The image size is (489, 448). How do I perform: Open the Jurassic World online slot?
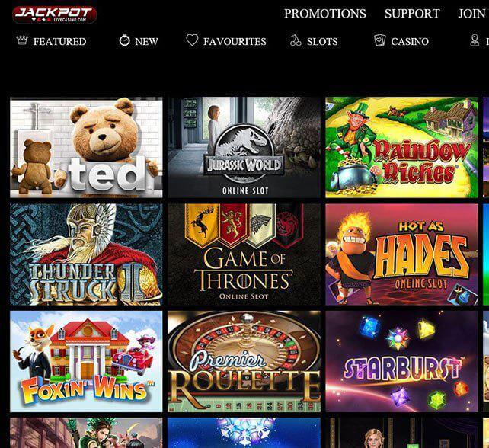coord(244,147)
